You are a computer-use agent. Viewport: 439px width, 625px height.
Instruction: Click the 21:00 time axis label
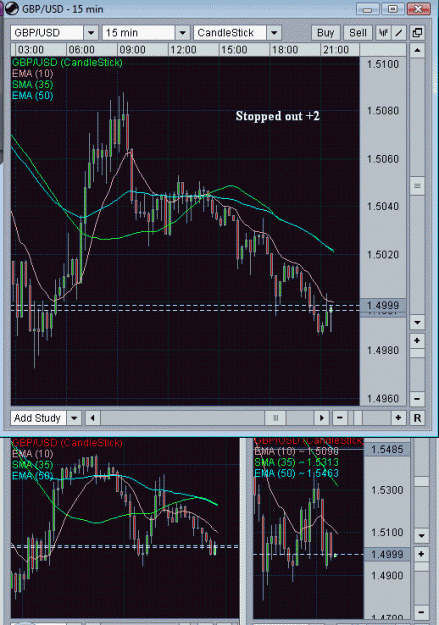coord(336,50)
